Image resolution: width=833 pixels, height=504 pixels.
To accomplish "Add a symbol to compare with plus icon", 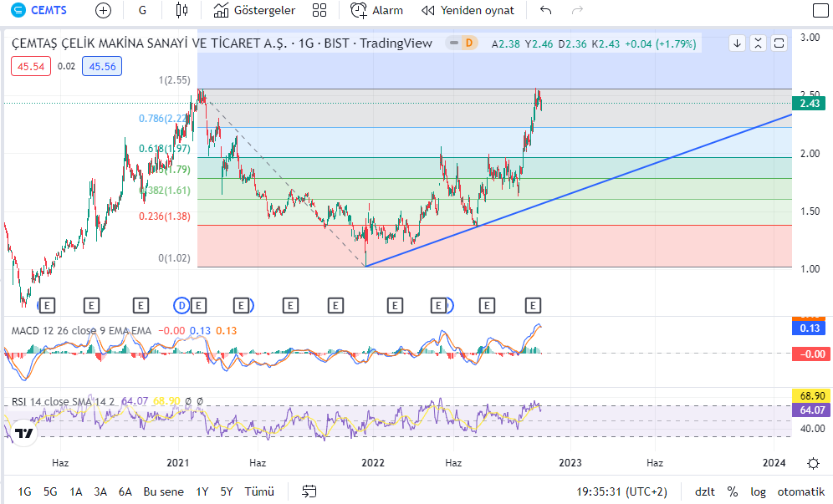I will click(103, 10).
